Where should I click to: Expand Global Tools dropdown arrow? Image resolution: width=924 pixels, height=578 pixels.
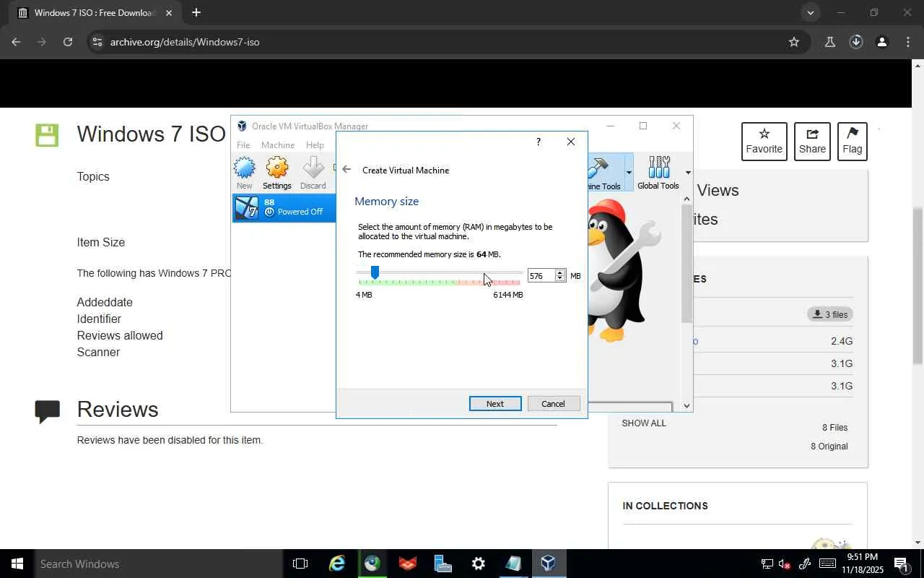tap(688, 173)
